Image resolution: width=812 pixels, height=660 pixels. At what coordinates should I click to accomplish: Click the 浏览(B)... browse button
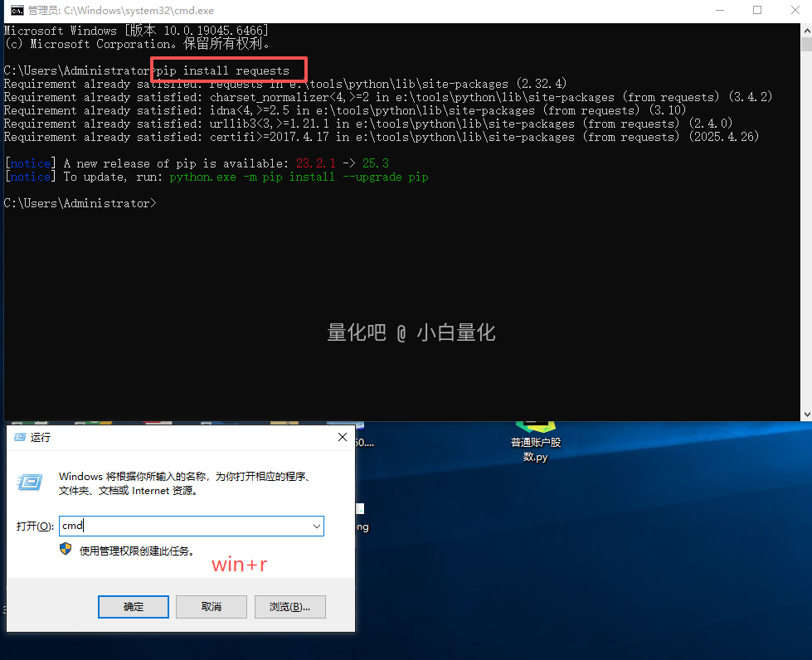coord(289,606)
